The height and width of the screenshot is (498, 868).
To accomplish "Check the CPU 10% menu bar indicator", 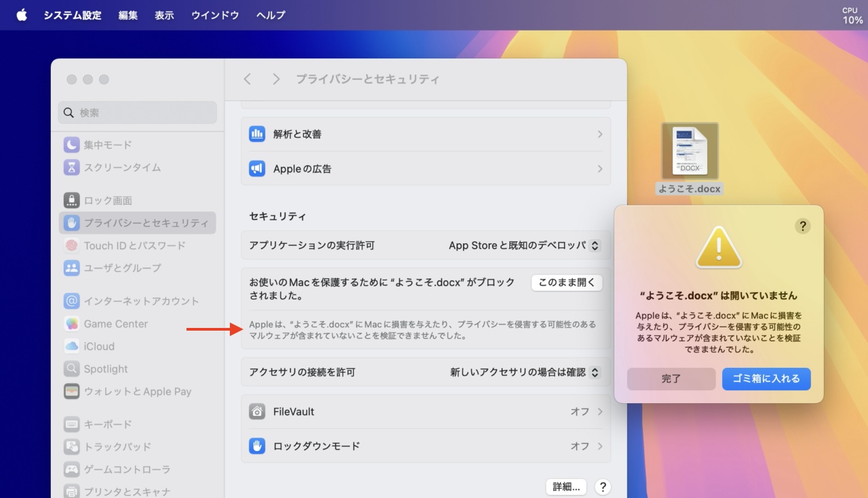I will (852, 16).
